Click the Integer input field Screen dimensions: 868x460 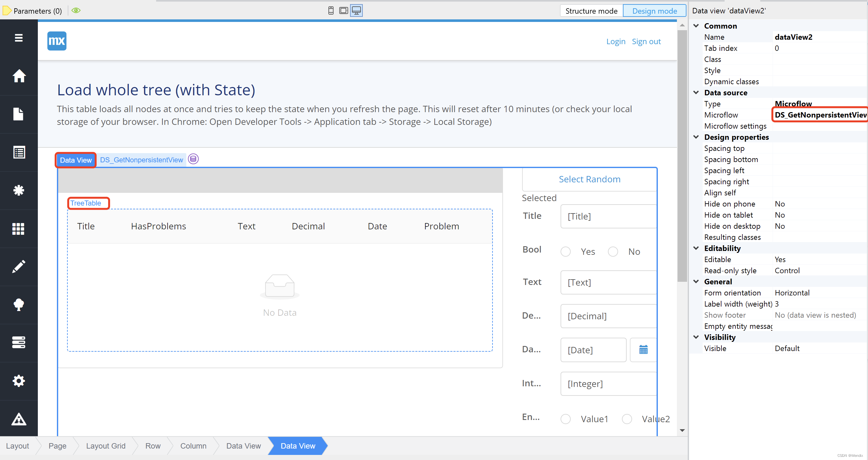click(x=609, y=383)
